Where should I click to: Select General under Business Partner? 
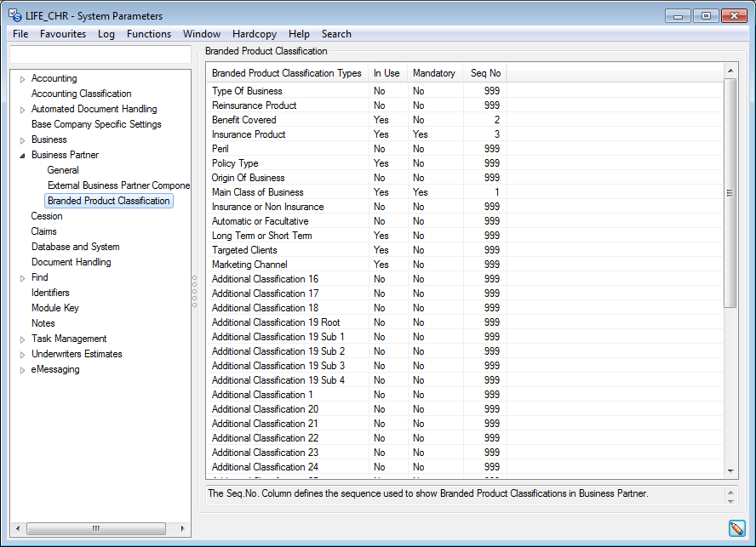63,170
